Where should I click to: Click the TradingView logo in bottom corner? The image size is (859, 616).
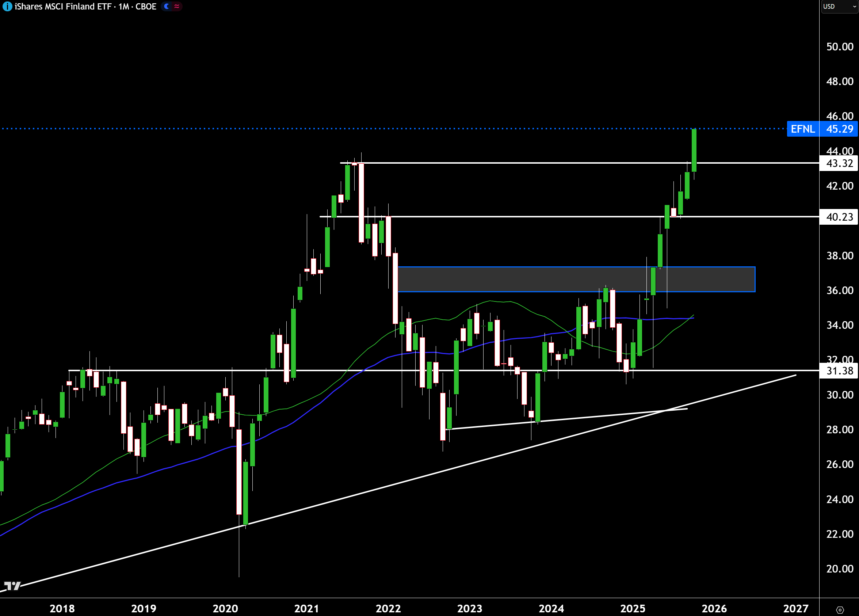[x=12, y=586]
